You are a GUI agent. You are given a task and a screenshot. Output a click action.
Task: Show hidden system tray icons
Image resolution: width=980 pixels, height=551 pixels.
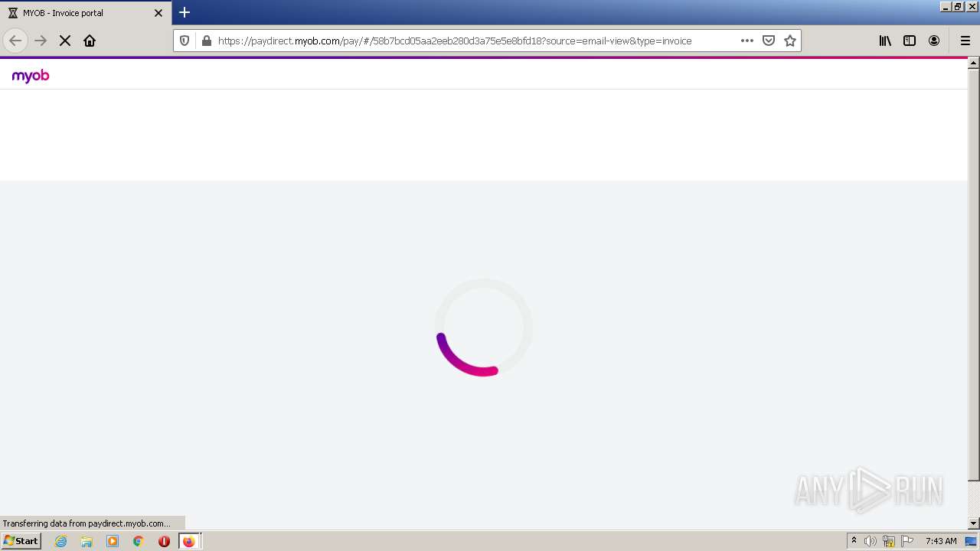854,541
